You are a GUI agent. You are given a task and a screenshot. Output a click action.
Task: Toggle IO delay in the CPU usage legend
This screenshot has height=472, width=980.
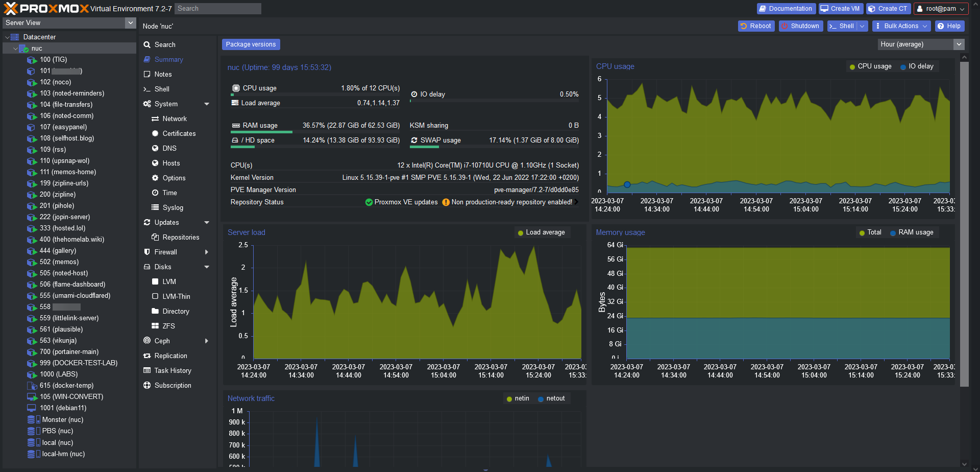pos(918,66)
